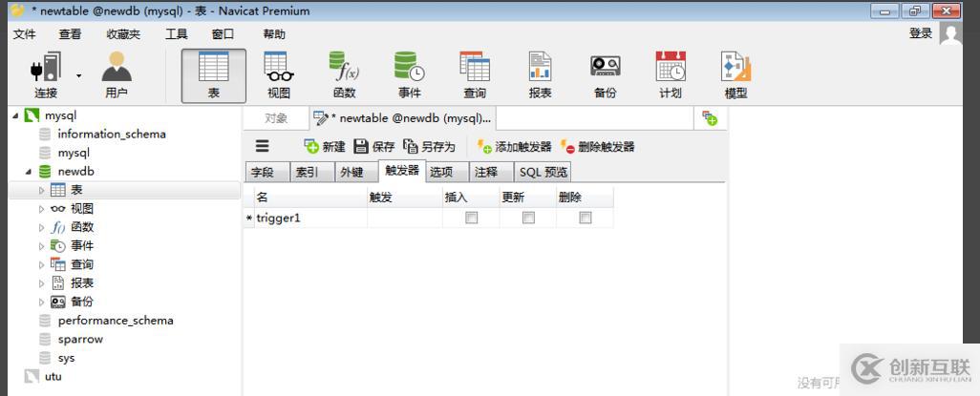Switch to the 字段 fields tab

pos(266,172)
